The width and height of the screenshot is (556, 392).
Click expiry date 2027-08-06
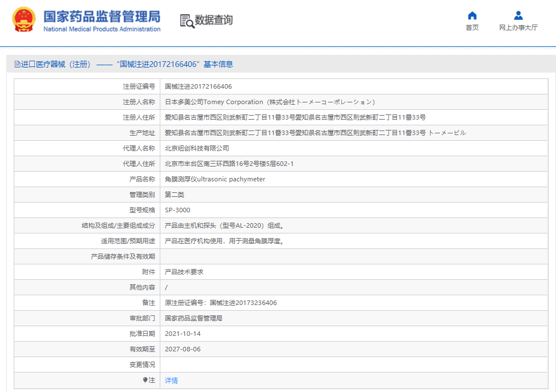183,349
